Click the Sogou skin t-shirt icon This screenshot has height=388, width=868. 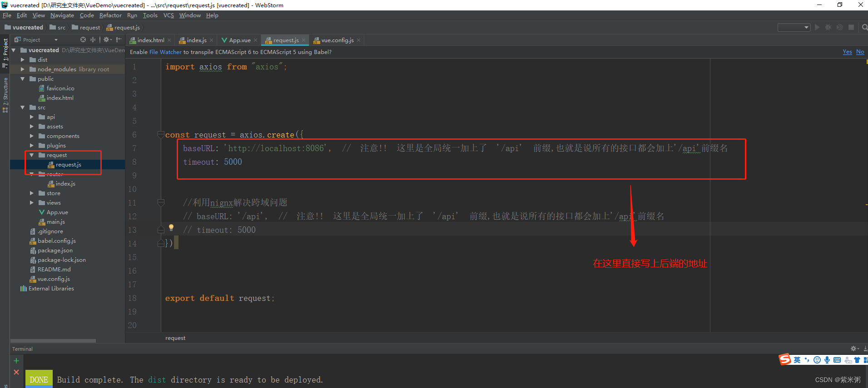click(857, 360)
